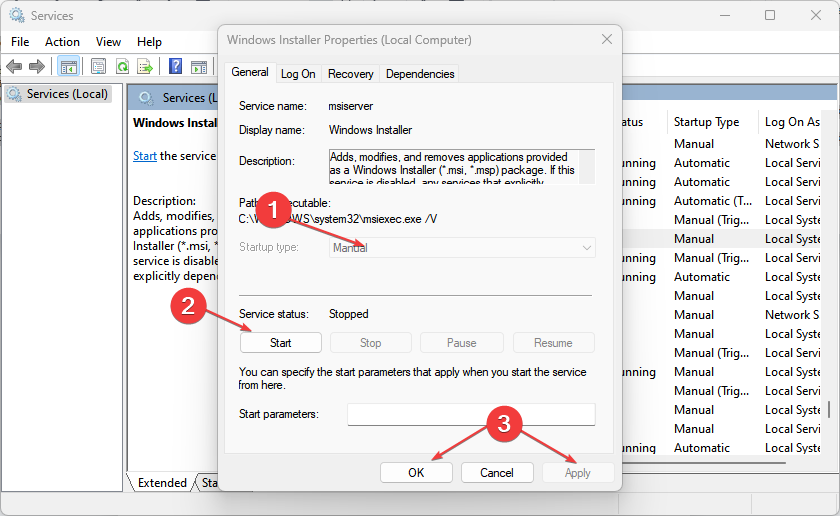
Task: Toggle the Show/Hide Action Pane icon
Action: pos(199,67)
